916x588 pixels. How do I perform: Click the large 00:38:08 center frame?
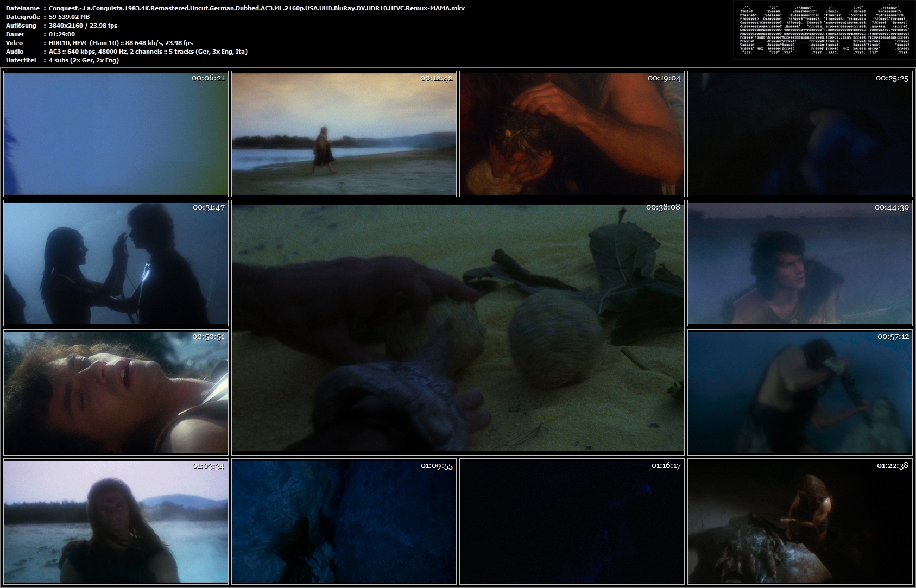coord(458,328)
